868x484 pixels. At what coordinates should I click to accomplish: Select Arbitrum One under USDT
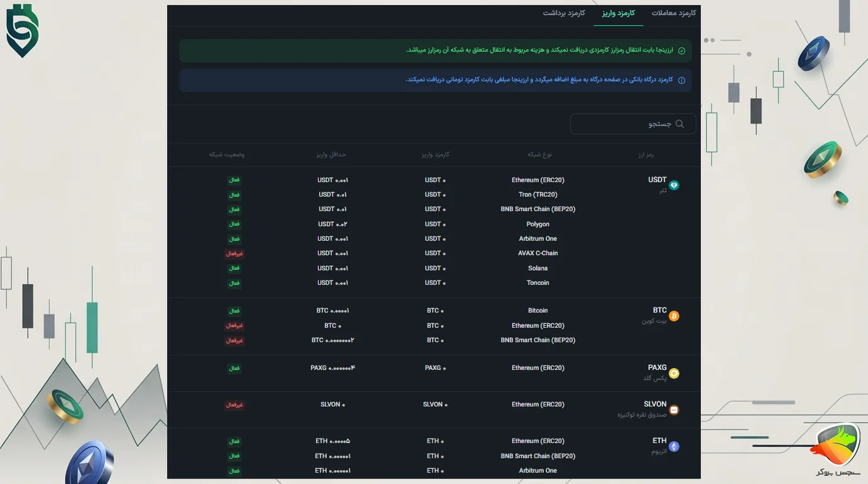[x=538, y=239]
